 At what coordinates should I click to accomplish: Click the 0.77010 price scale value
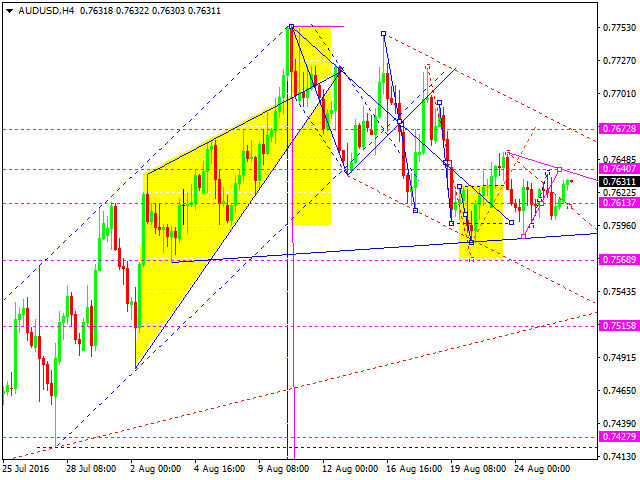(x=620, y=94)
